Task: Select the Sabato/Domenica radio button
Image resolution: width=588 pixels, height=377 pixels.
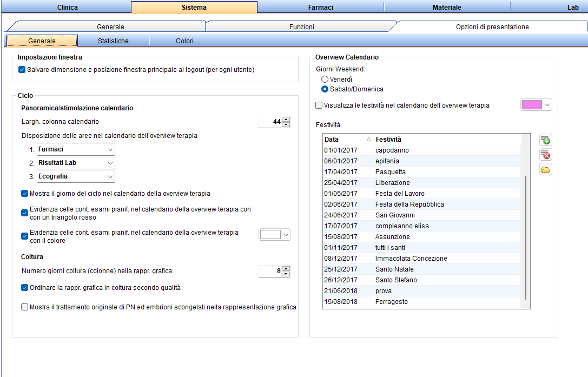Action: [325, 89]
